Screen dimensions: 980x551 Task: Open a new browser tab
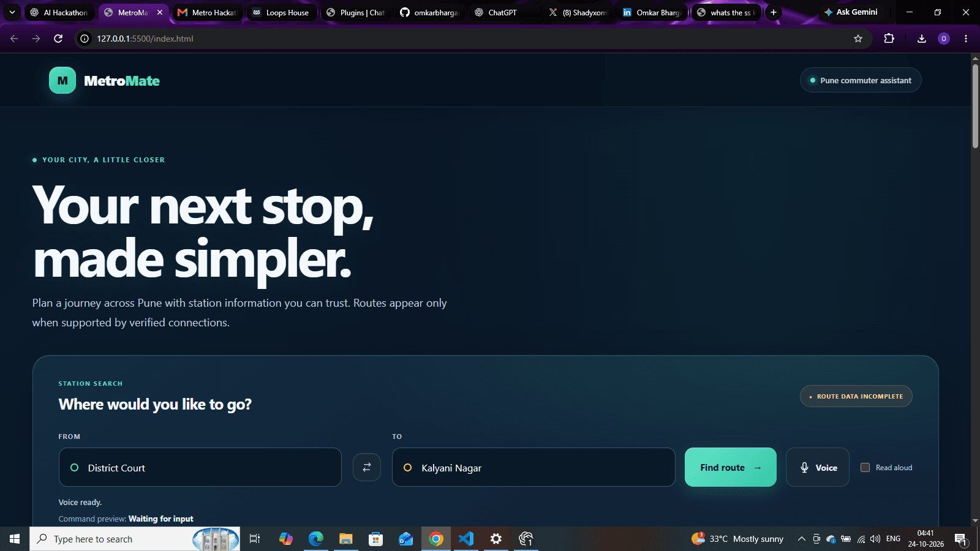pyautogui.click(x=774, y=12)
